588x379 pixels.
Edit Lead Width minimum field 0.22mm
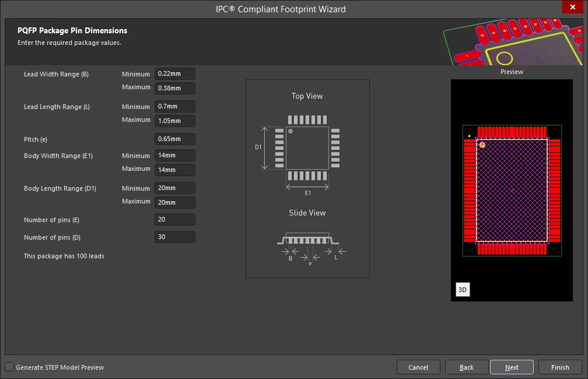(x=175, y=74)
